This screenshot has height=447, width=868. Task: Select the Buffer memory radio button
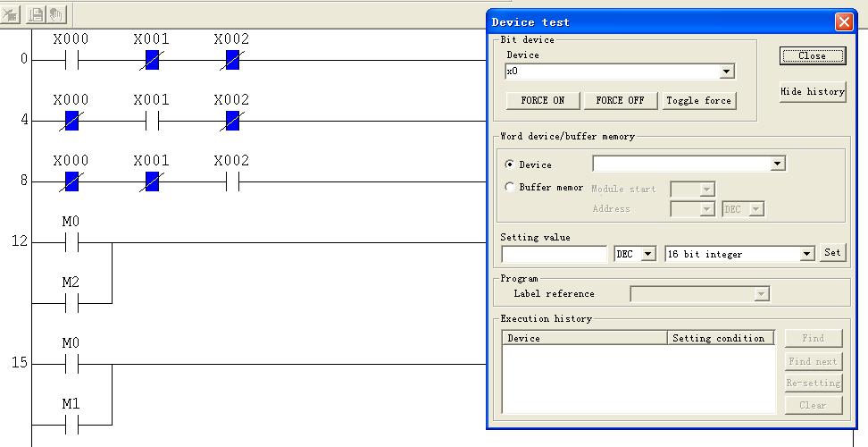click(510, 188)
